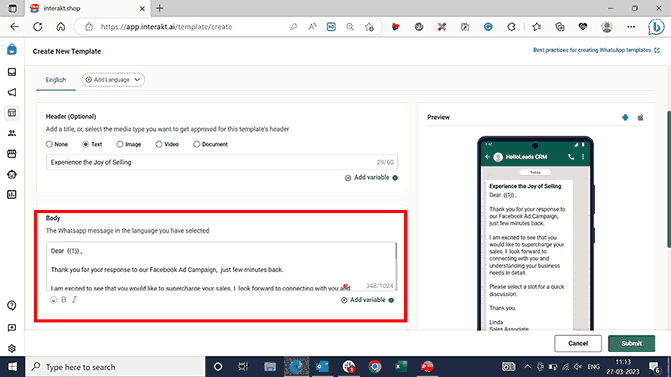Image resolution: width=671 pixels, height=377 pixels.
Task: Select the interakt.shop browser tab
Action: [x=88, y=8]
